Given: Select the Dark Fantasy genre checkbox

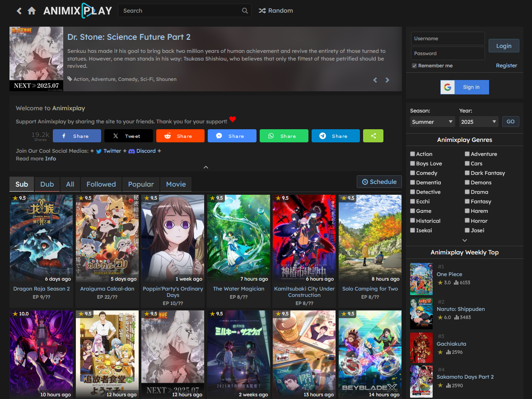Looking at the screenshot, I should (467, 173).
